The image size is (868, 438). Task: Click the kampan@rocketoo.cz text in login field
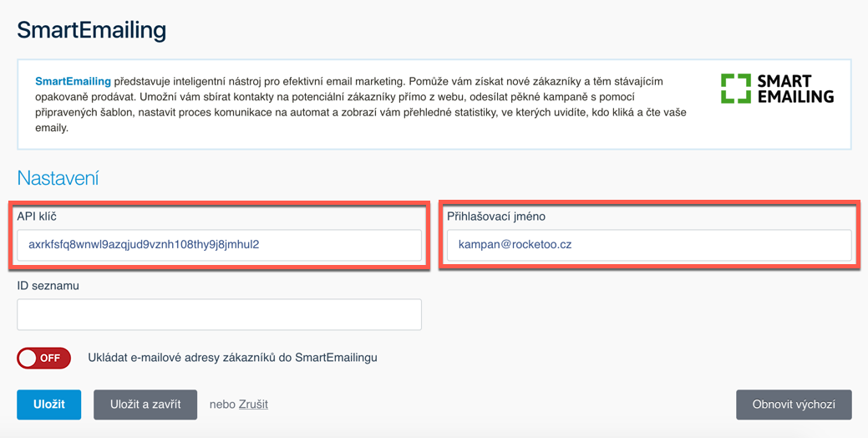coord(515,244)
